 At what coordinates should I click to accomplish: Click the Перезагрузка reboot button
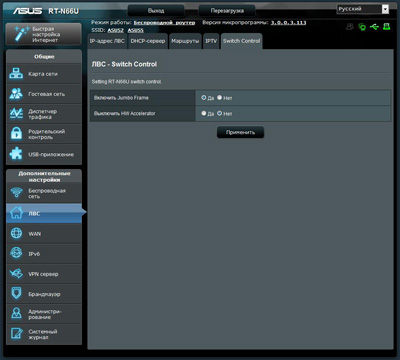(227, 11)
